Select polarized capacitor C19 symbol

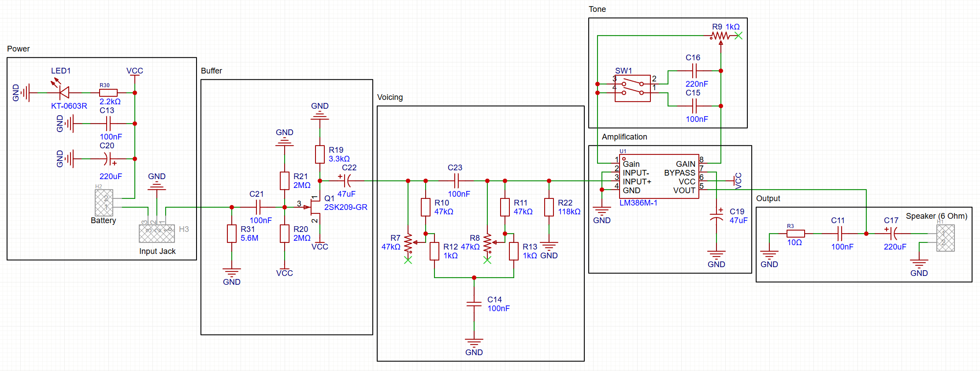(x=716, y=216)
